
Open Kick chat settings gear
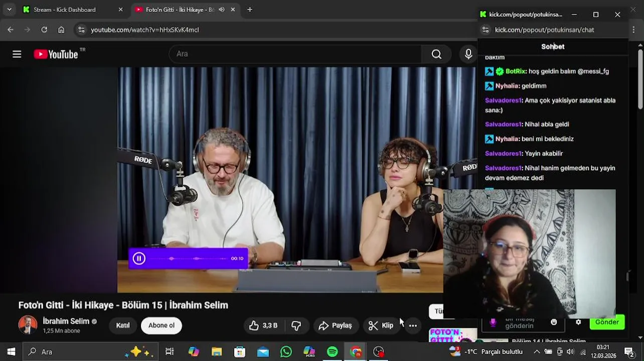tap(578, 322)
